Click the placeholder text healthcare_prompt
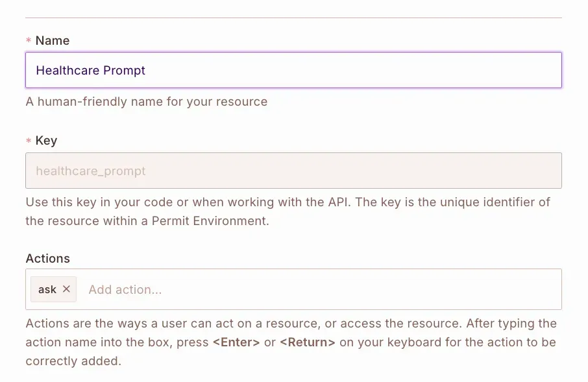Screen dimensions: 588x382 tap(90, 171)
